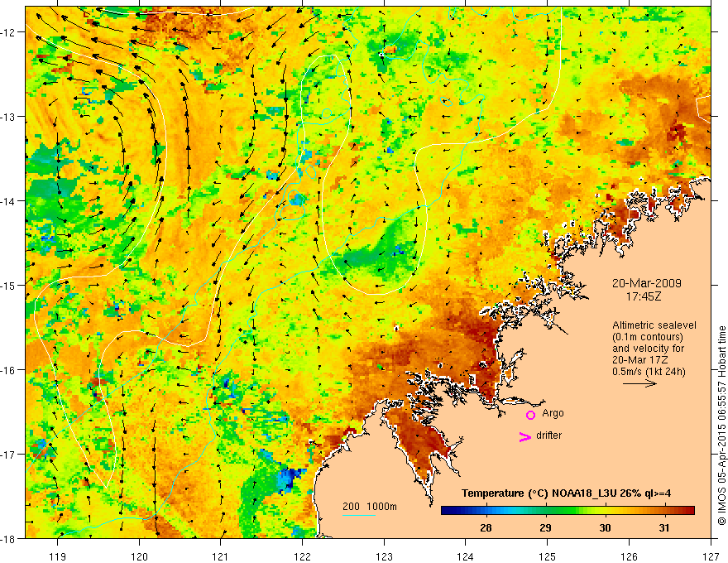Click the '20-Mar-2009' date text
The height and width of the screenshot is (563, 728).
[x=646, y=283]
